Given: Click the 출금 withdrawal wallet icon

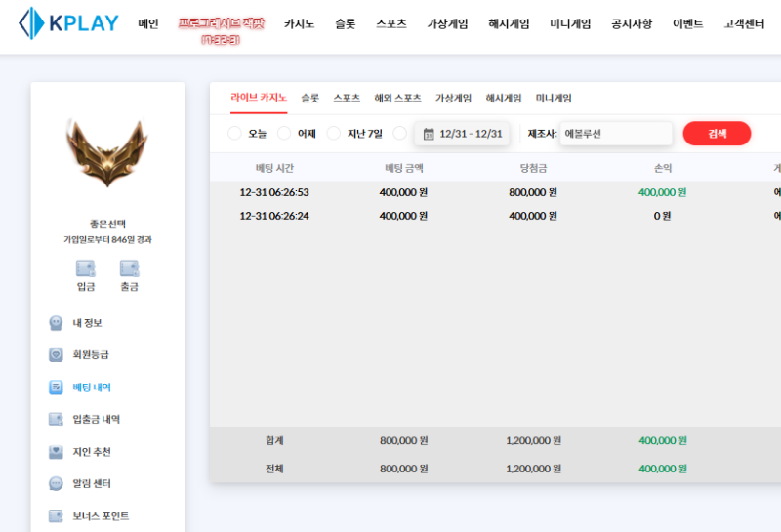Looking at the screenshot, I should coord(129,268).
